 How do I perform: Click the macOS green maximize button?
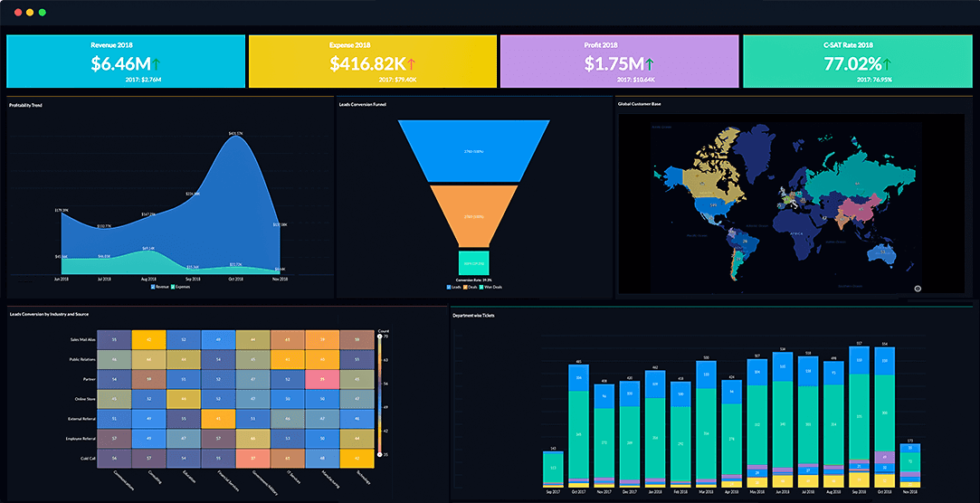point(42,13)
